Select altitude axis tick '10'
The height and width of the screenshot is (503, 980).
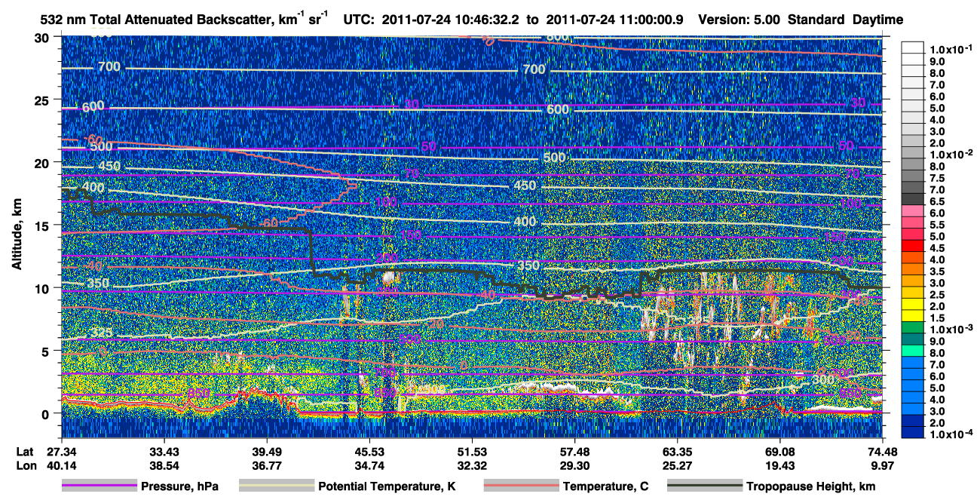pyautogui.click(x=43, y=288)
